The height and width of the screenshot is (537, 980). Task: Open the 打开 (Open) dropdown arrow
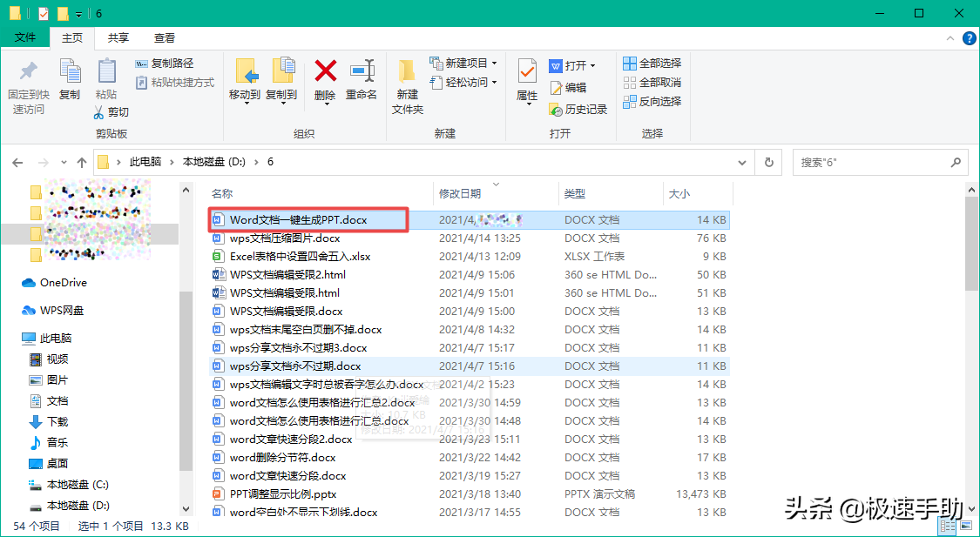coord(592,65)
